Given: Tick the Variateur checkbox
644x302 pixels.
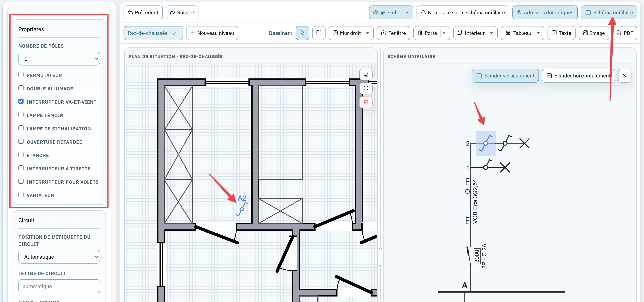Looking at the screenshot, I should 21,195.
